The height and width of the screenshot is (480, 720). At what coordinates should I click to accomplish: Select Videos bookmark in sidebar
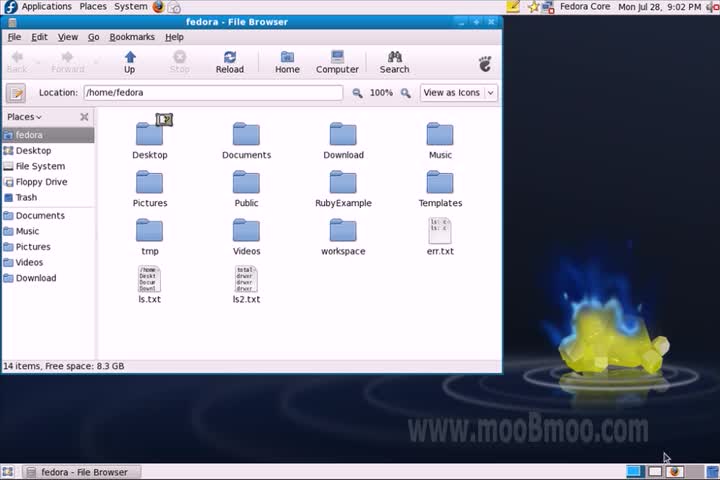tap(48, 262)
